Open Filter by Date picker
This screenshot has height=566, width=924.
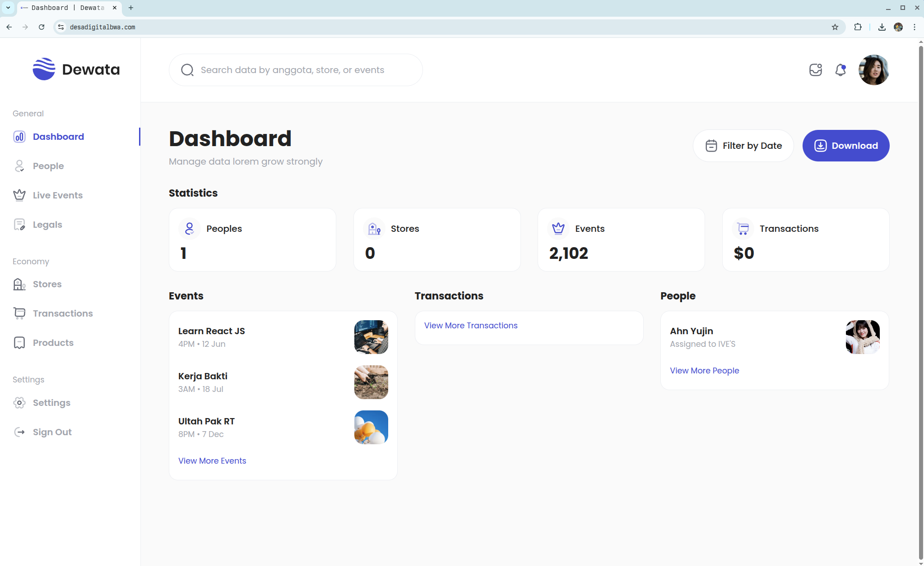pos(743,146)
